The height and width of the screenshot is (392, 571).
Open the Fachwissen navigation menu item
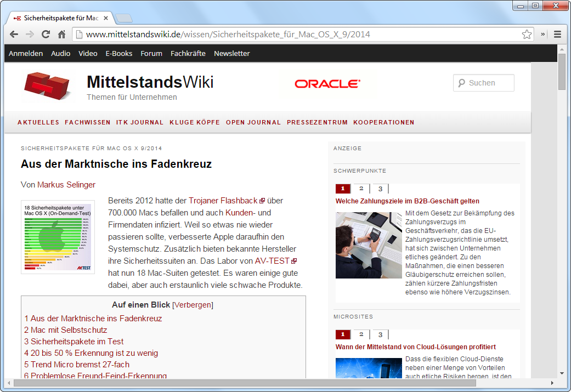point(87,122)
